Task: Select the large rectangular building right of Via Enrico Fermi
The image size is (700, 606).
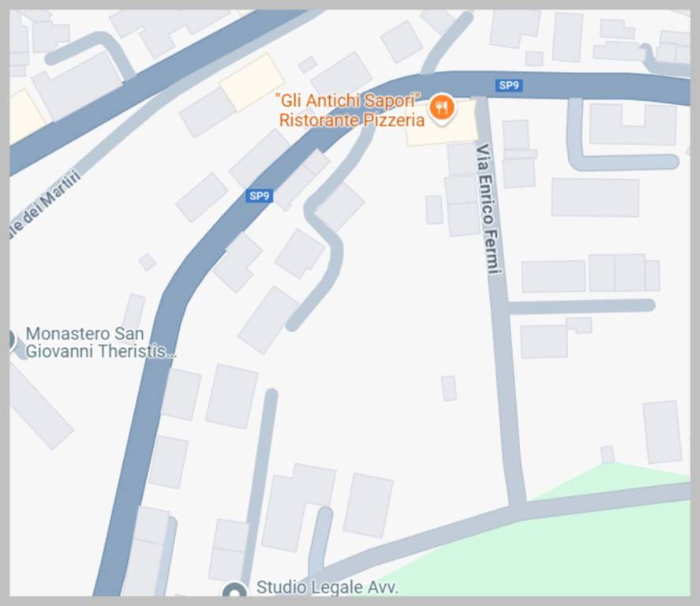Action: coord(595,197)
